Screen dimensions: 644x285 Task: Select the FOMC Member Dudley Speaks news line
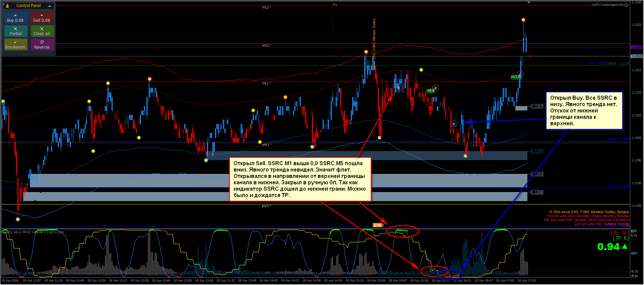click(589, 212)
